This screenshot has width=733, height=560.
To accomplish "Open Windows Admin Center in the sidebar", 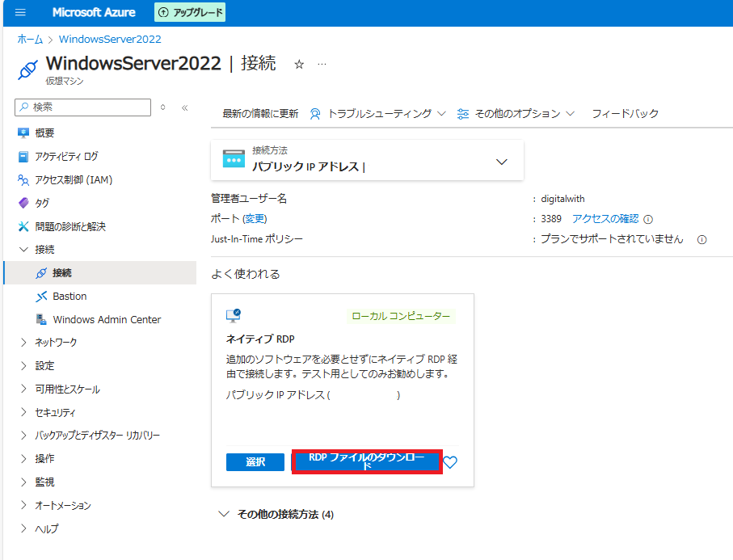I will click(x=107, y=320).
